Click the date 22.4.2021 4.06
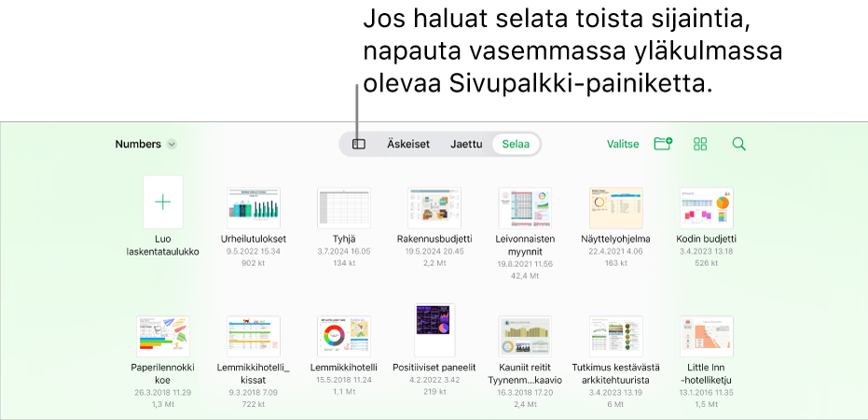The width and height of the screenshot is (868, 420). pos(616,252)
